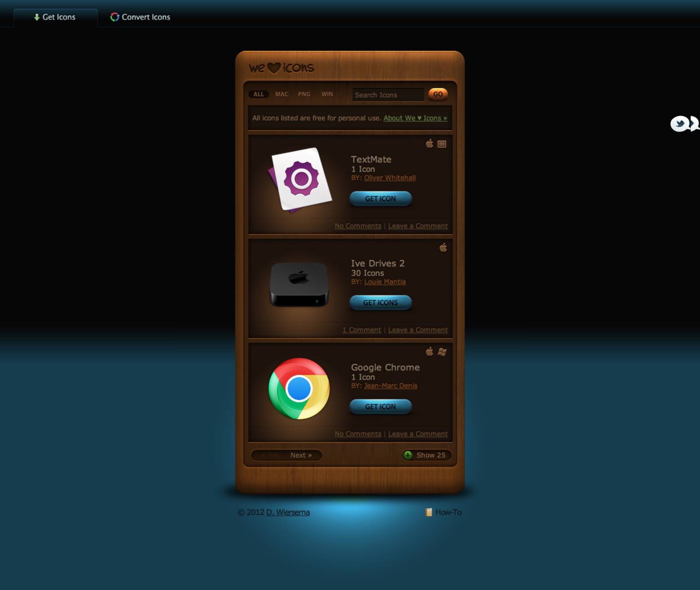The width and height of the screenshot is (700, 590).
Task: Click the Apple platform icon on Ive Drives 2
Action: coord(443,248)
